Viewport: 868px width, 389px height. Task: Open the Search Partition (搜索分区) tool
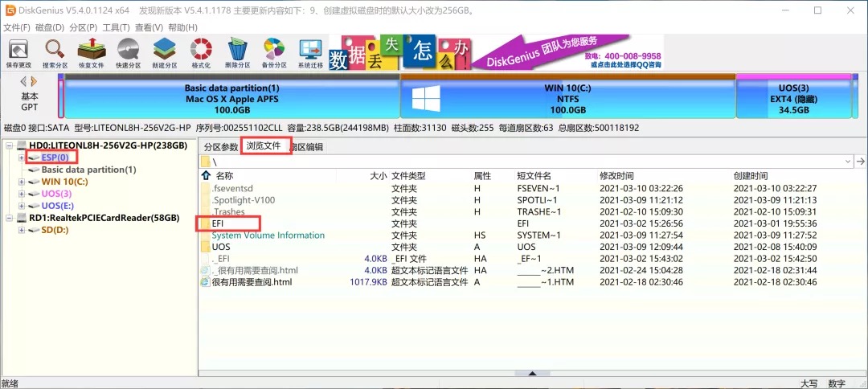[55, 53]
